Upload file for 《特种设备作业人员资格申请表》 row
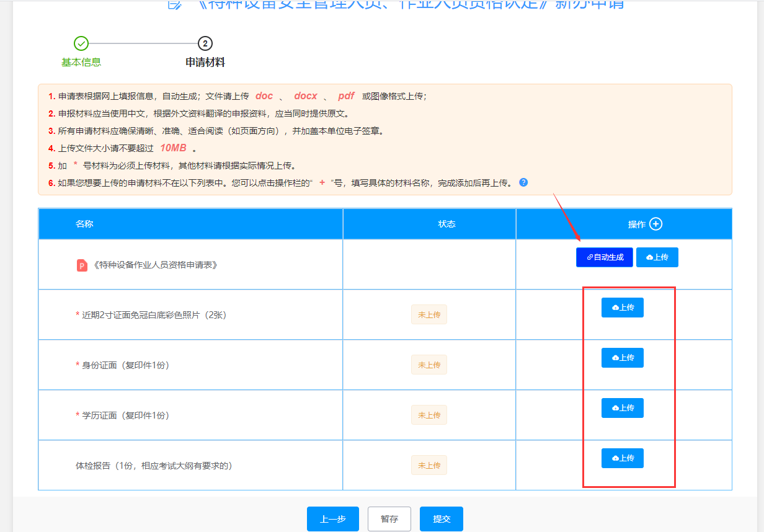Screen dimensions: 764x532 click(657, 257)
